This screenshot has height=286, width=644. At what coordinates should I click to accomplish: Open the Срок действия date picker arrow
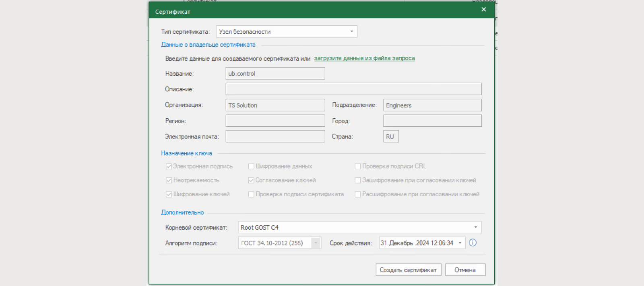(460, 243)
